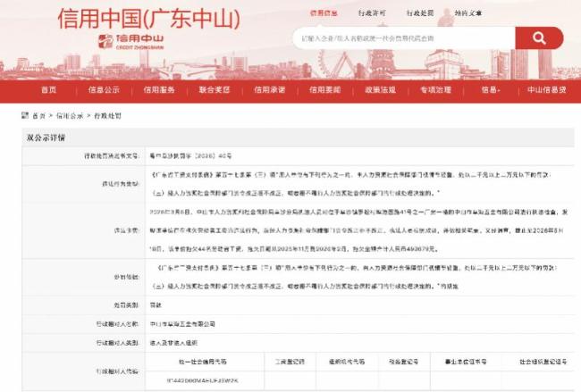Click the 行政相对人类别 row label

(x=117, y=343)
